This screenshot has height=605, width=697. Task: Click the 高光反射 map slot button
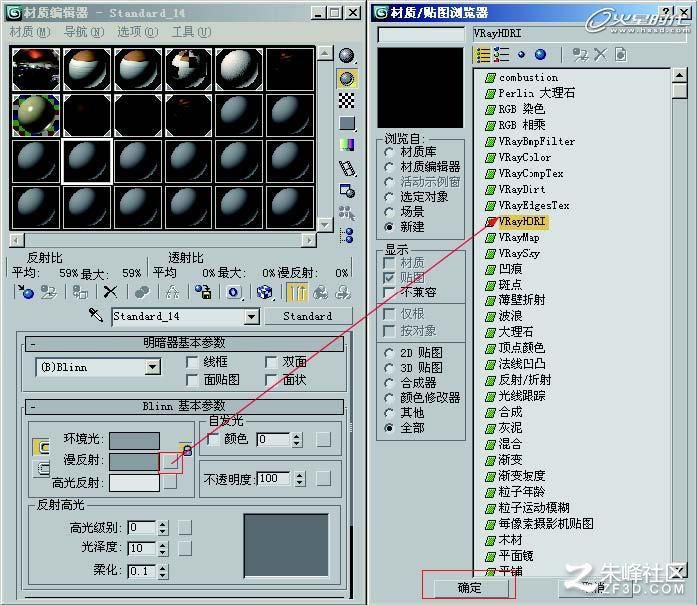pyautogui.click(x=170, y=483)
